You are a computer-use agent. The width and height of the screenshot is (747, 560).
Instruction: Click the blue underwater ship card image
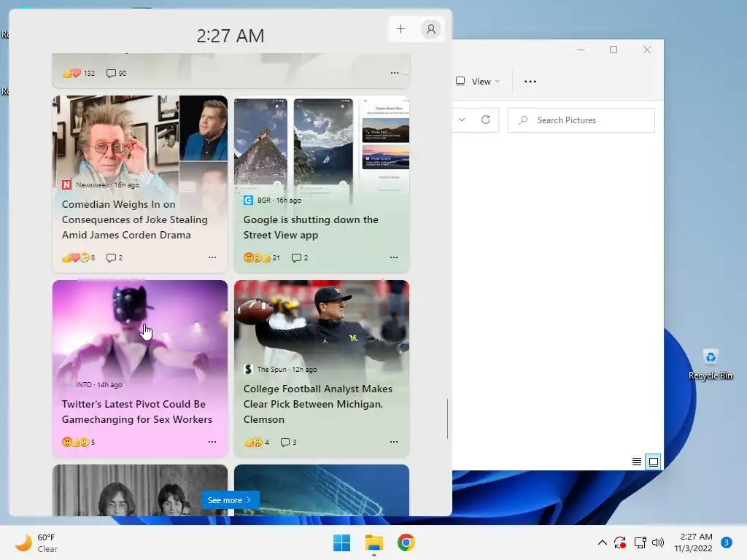coord(322,491)
